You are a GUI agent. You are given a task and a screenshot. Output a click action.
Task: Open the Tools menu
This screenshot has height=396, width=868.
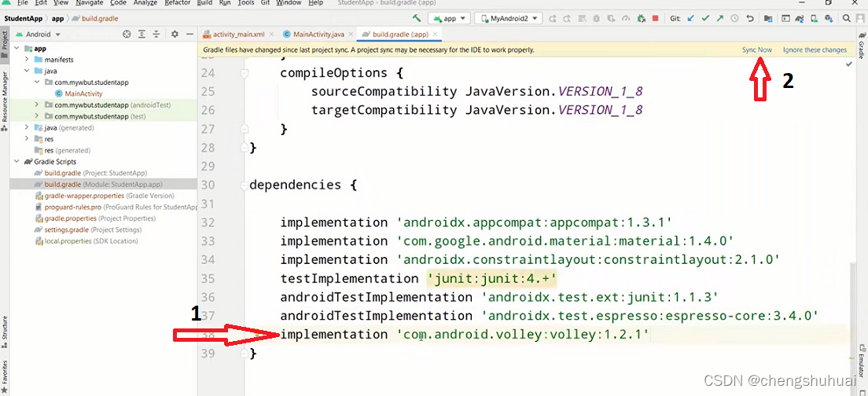pyautogui.click(x=246, y=3)
